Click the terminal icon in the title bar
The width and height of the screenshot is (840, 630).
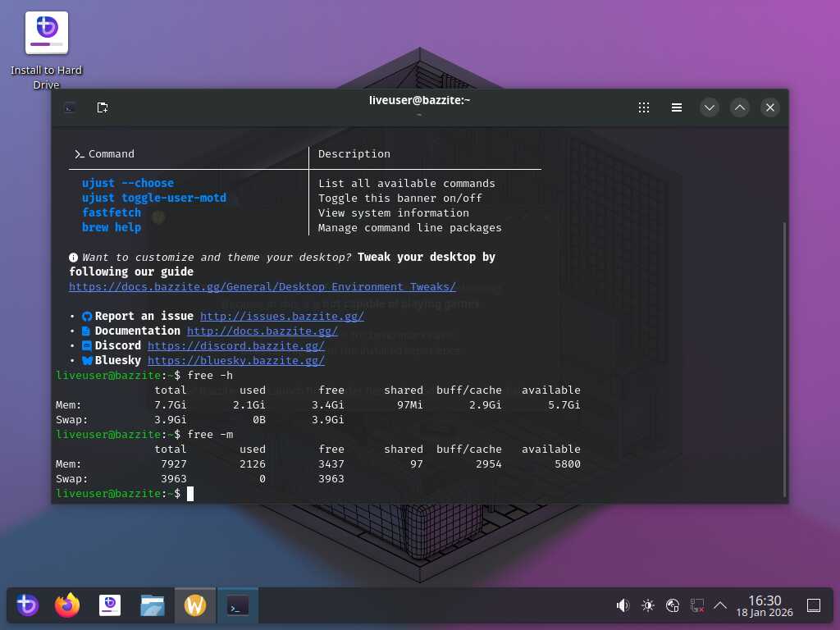[71, 107]
